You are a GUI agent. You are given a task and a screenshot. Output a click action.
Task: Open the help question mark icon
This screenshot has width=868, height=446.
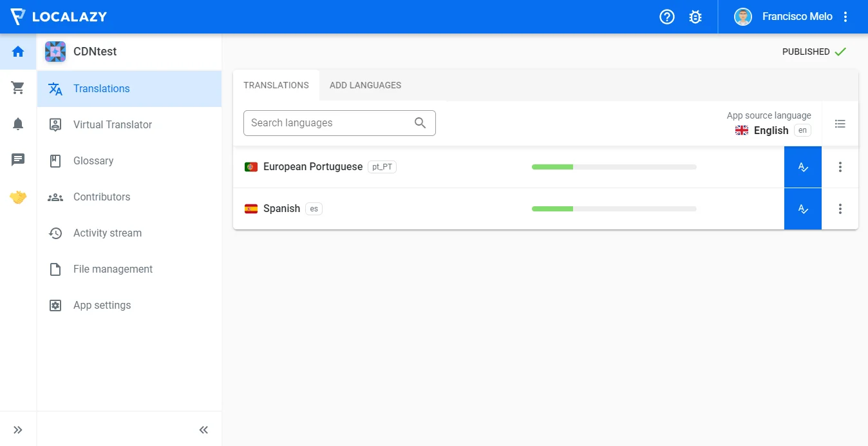click(x=667, y=17)
